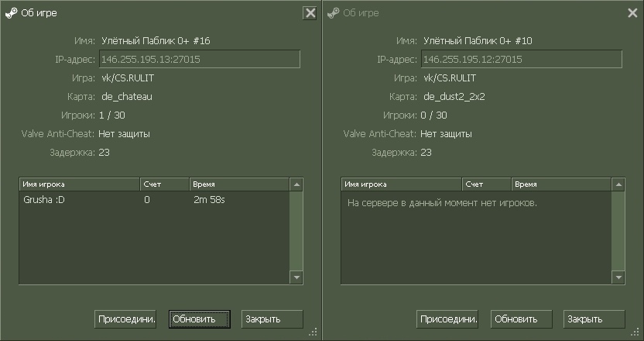The height and width of the screenshot is (341, 644).
Task: Sort left list by Счет column
Action: 164,184
